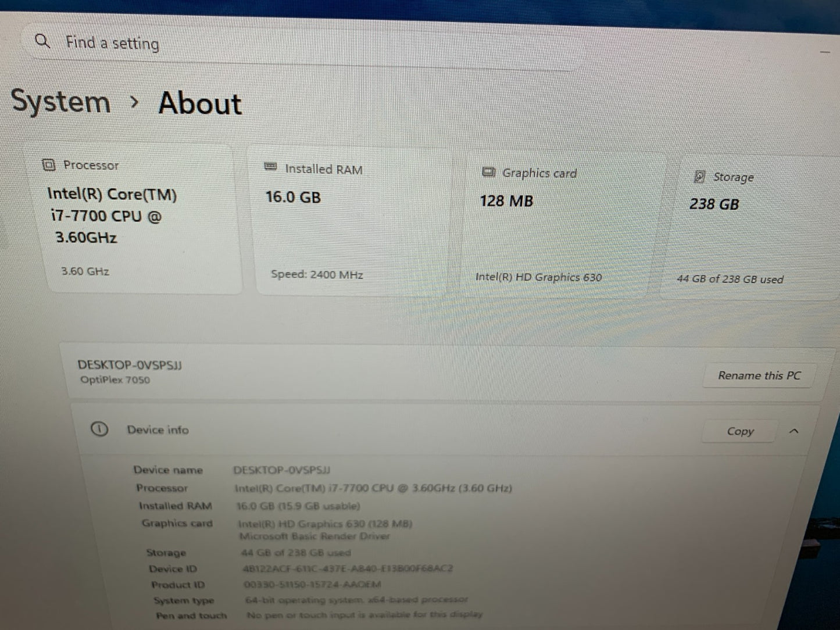Select the 128 MB Graphics card tile

point(563,226)
